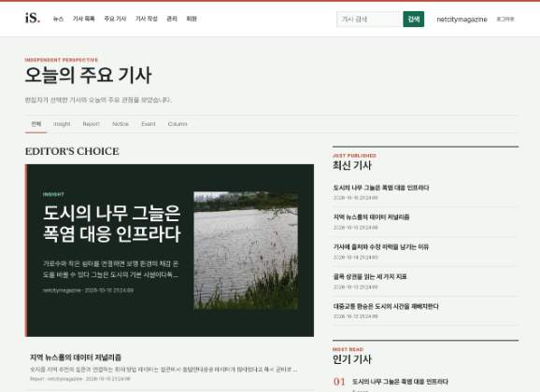Image resolution: width=540 pixels, height=392 pixels.
Task: Switch to the Notice category tab
Action: point(121,124)
